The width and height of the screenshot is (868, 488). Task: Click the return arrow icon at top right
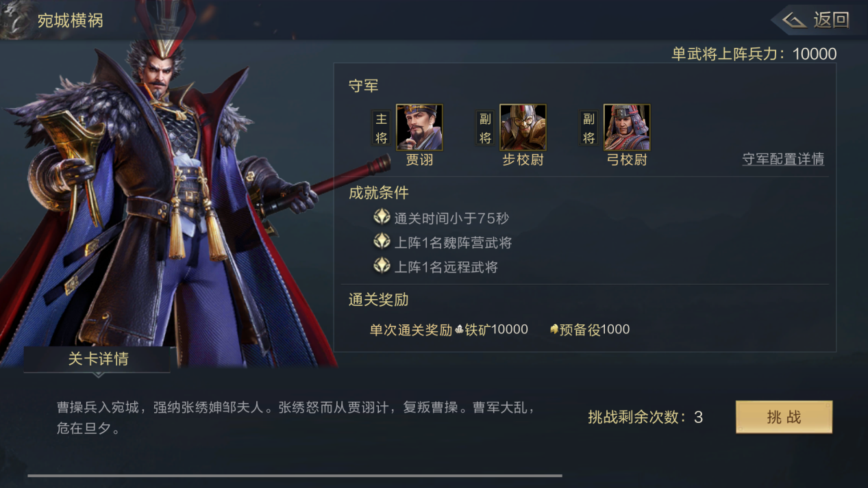(x=794, y=20)
